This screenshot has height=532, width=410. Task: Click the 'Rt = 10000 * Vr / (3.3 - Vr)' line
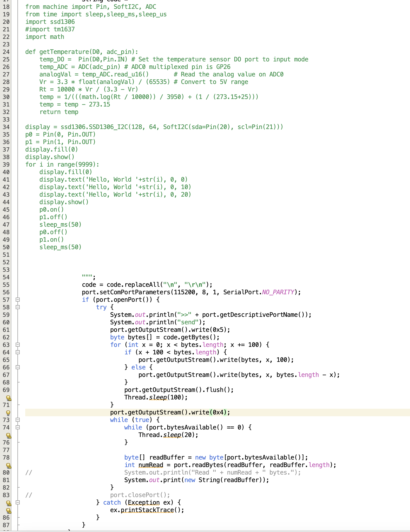89,89
